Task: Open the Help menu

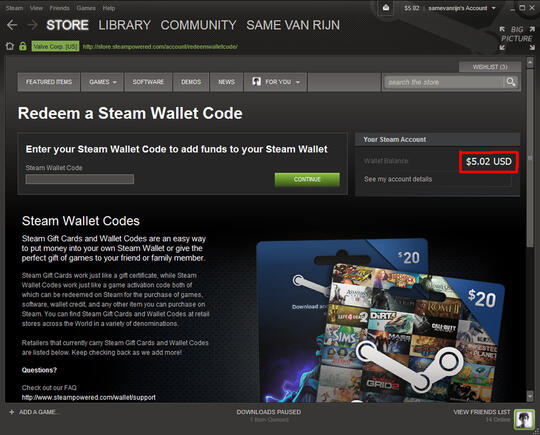Action: 108,8
